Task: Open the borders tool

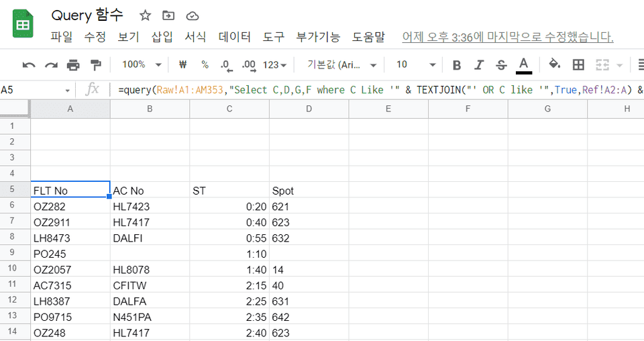Action: coord(578,64)
